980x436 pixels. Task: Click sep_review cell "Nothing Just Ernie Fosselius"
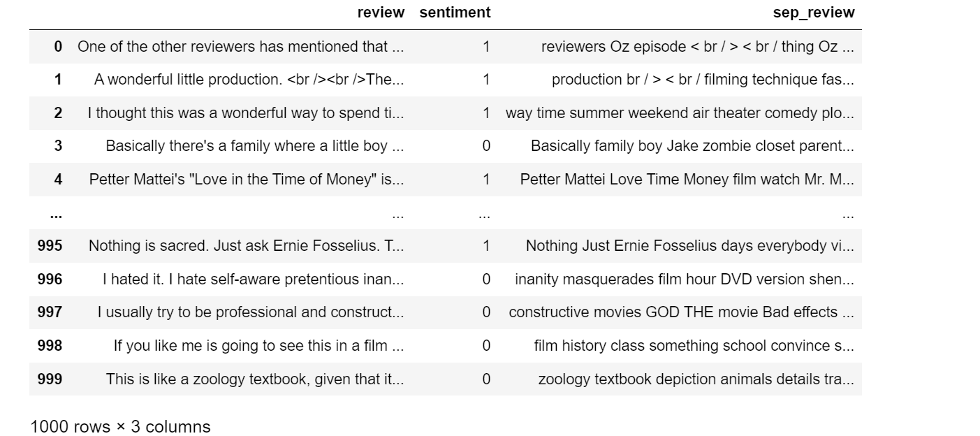pos(689,246)
